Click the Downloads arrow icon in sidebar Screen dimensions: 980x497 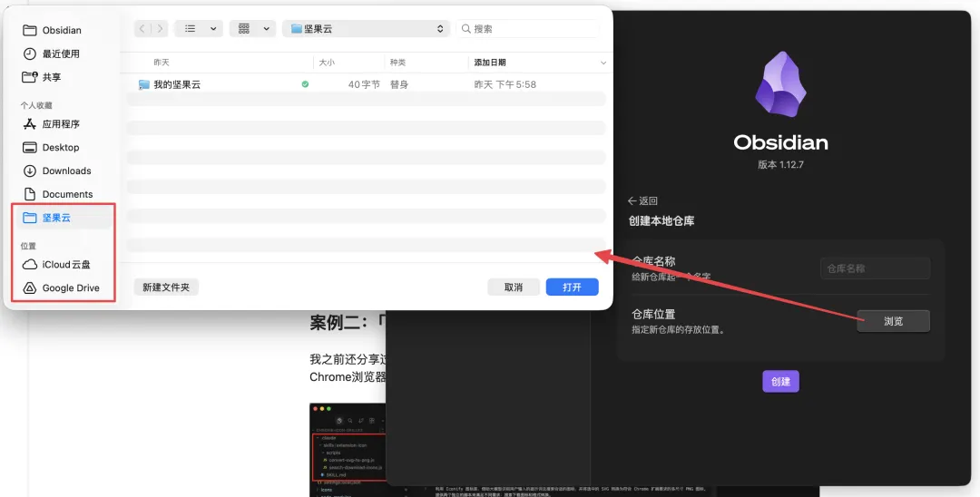pyautogui.click(x=29, y=171)
